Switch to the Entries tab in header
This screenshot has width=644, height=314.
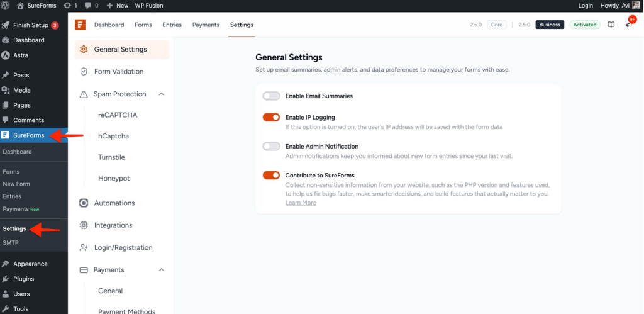(x=172, y=25)
